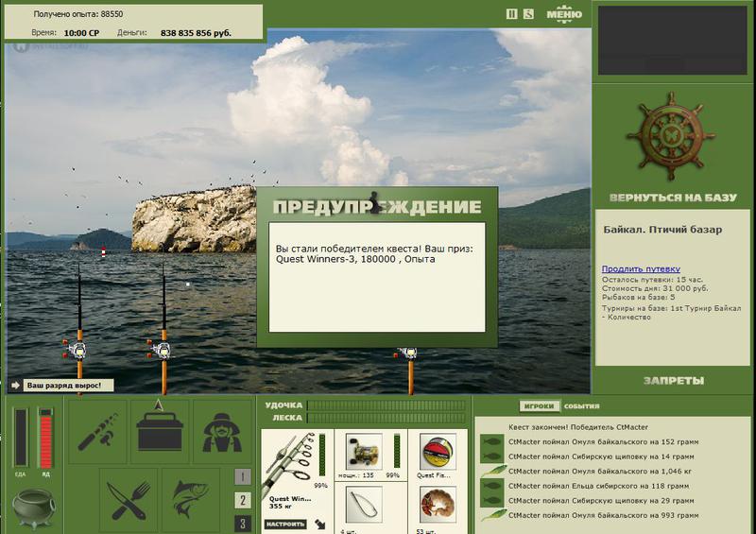Click the diagonal arrow beside НАСТРОИТЬ
756x534 pixels.
point(319,524)
